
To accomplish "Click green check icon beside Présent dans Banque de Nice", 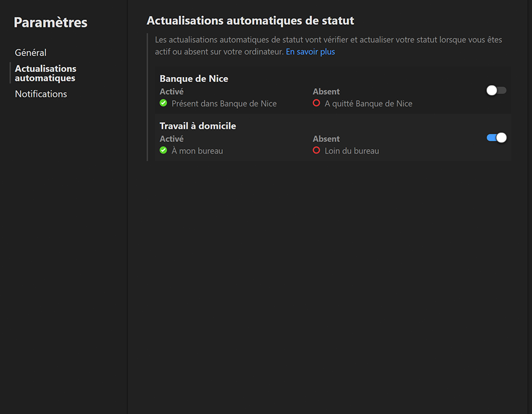I will [x=164, y=103].
